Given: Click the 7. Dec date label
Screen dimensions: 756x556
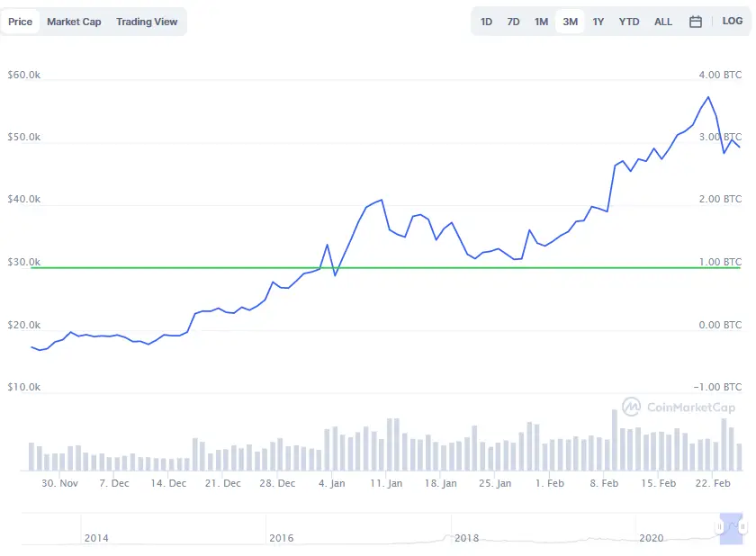Looking at the screenshot, I should 114,483.
